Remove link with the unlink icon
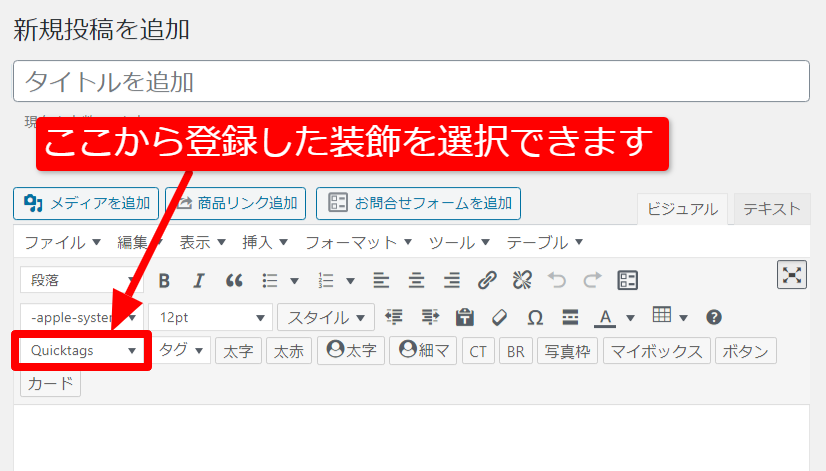826x471 pixels. pos(522,280)
